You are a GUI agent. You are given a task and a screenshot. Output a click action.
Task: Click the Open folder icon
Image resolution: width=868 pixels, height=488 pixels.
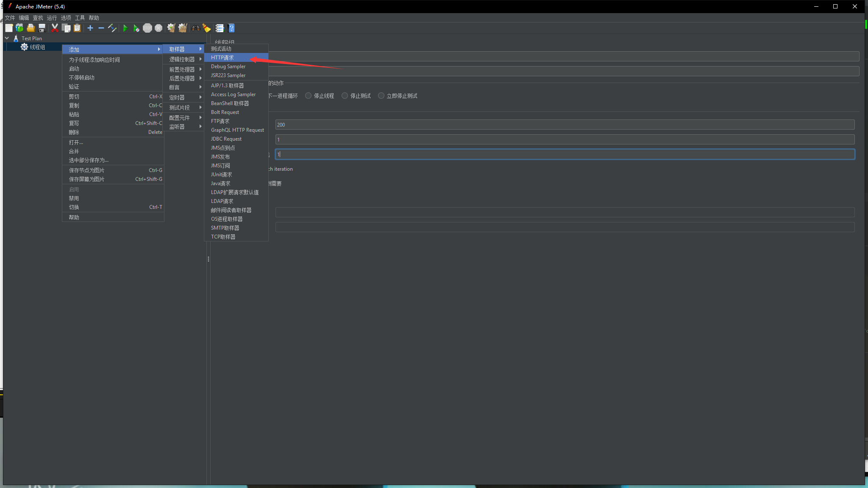tap(31, 28)
